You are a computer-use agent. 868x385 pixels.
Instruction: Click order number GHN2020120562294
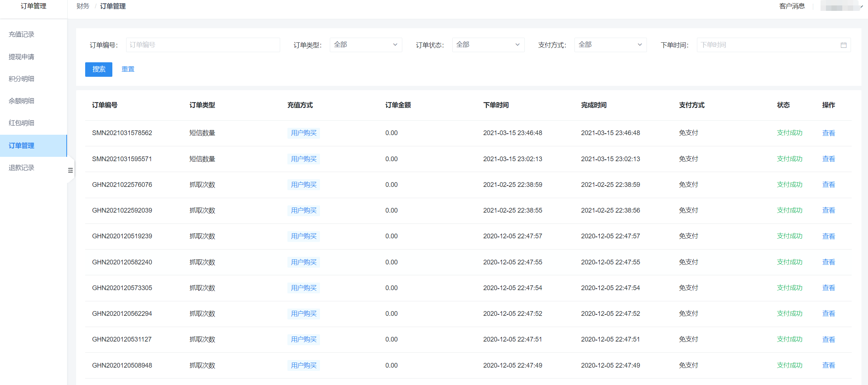(122, 314)
